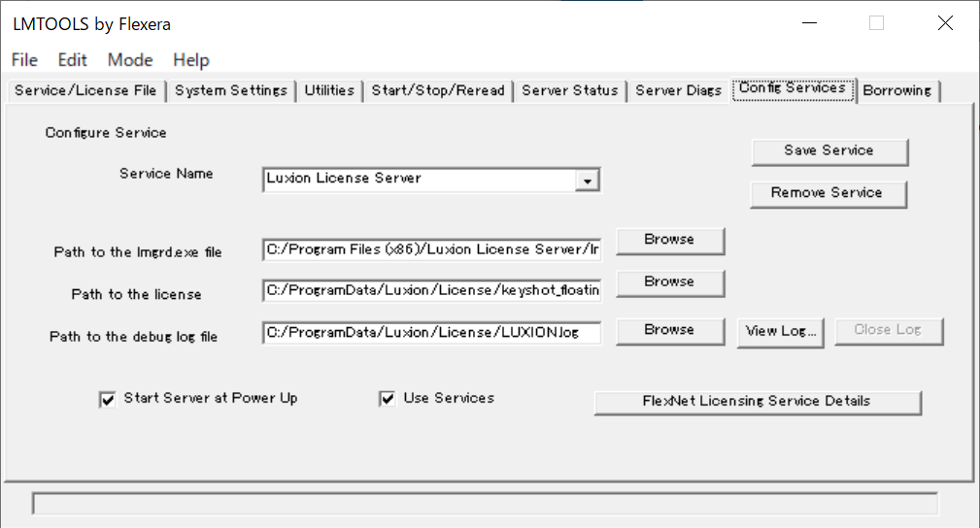Open the Mode menu
Image resolution: width=980 pixels, height=528 pixels.
tap(130, 60)
